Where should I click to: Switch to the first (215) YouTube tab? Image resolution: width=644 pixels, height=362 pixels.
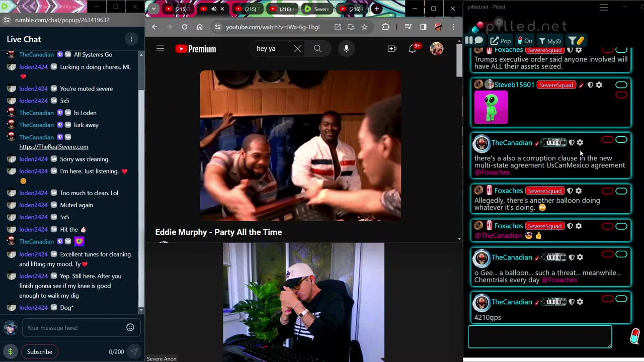pos(177,9)
